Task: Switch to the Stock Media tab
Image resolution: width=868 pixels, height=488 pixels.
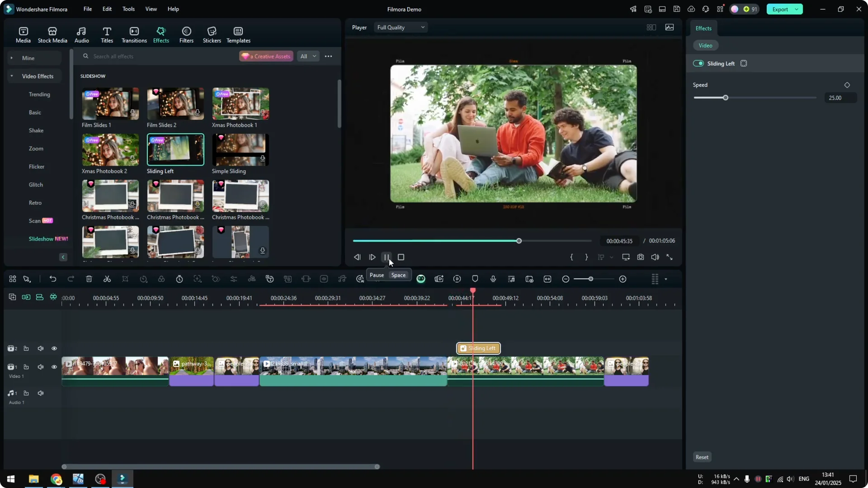Action: (52, 35)
